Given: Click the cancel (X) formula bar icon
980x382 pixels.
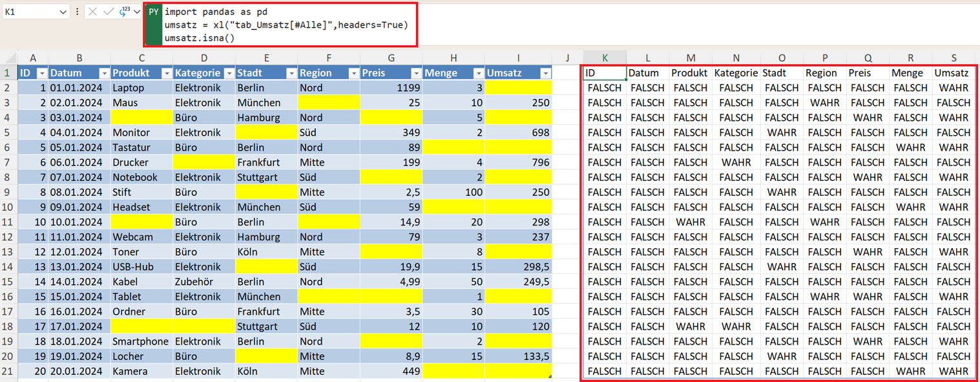Looking at the screenshot, I should [x=92, y=12].
